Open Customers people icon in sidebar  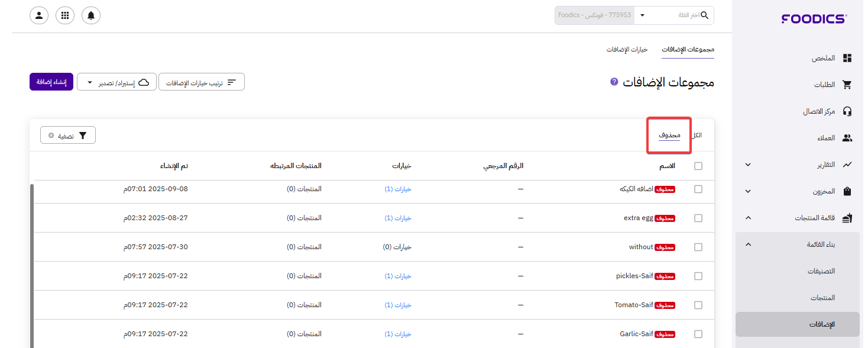(847, 138)
